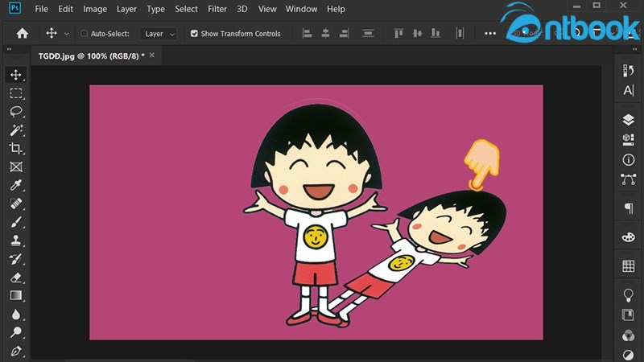Open the Info panel icon
This screenshot has width=644, height=362.
pyautogui.click(x=629, y=159)
